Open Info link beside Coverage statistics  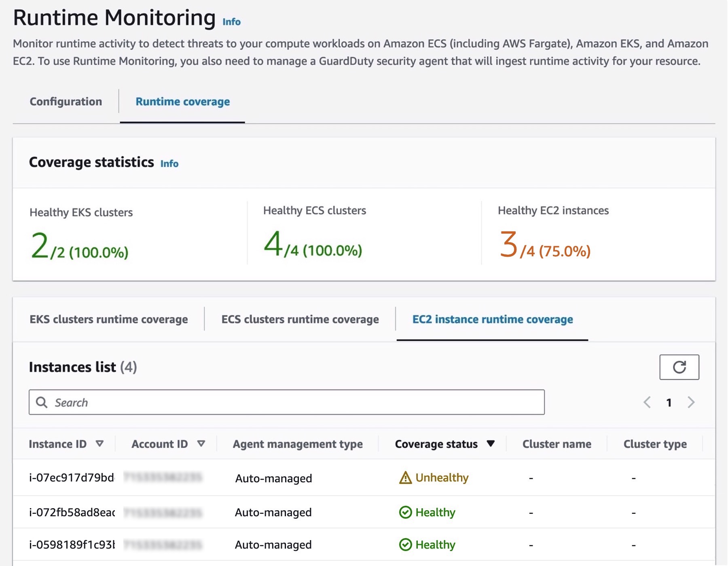pyautogui.click(x=169, y=163)
